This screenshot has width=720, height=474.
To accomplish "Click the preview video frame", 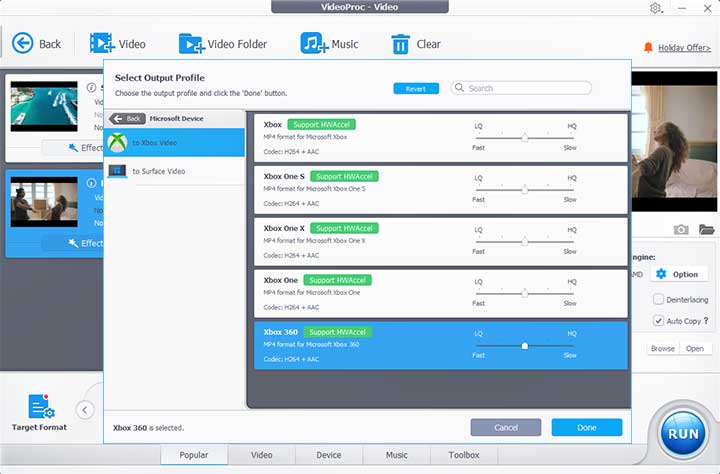I will tap(674, 141).
